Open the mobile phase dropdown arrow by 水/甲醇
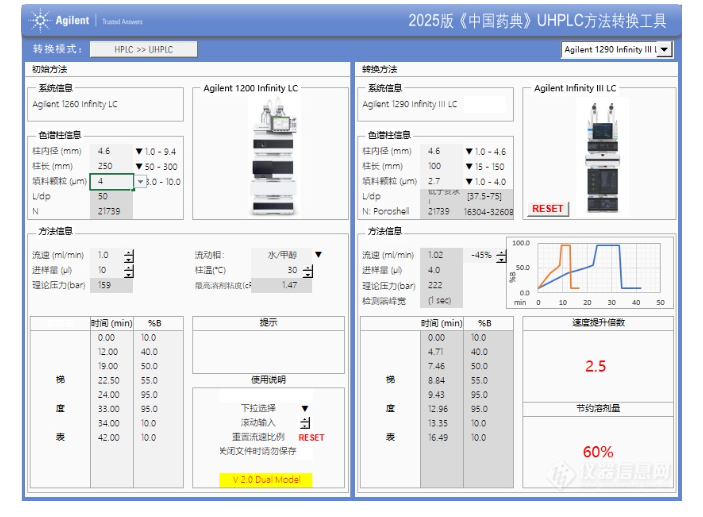 pyautogui.click(x=318, y=255)
